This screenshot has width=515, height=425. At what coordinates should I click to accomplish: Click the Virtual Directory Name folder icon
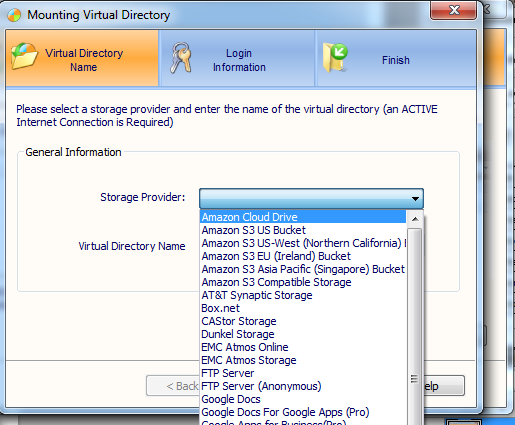coord(24,56)
